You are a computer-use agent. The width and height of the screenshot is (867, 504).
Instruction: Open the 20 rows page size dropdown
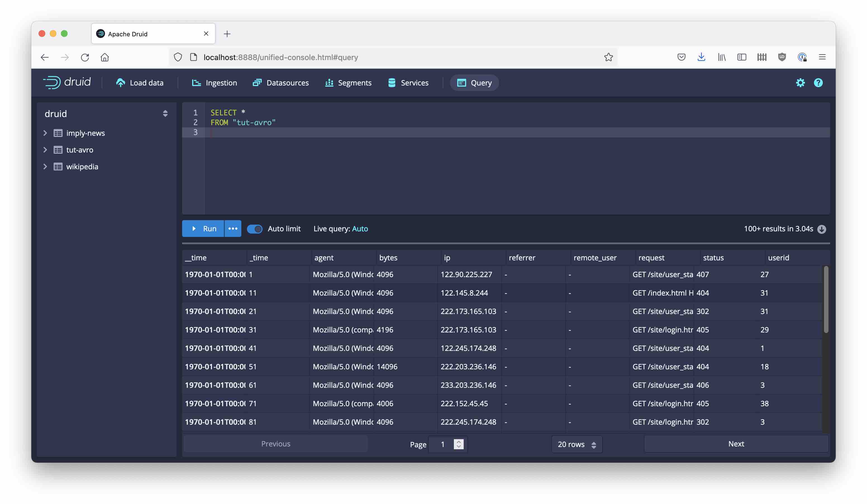pyautogui.click(x=577, y=444)
